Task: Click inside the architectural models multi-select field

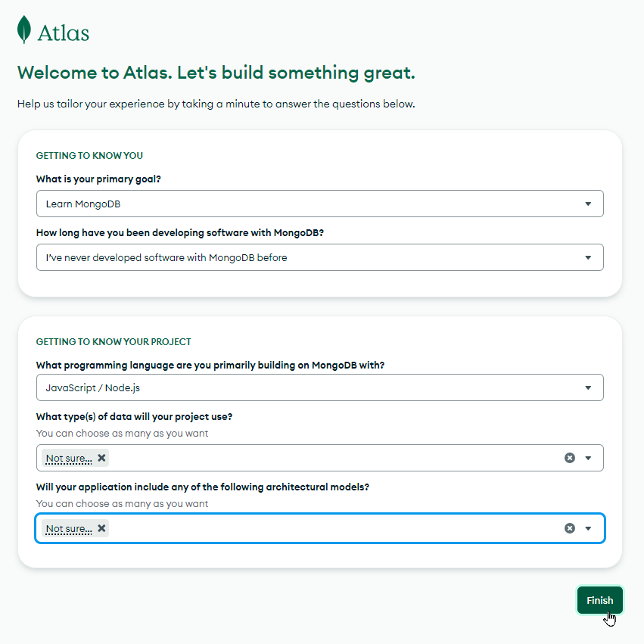Action: (x=320, y=528)
